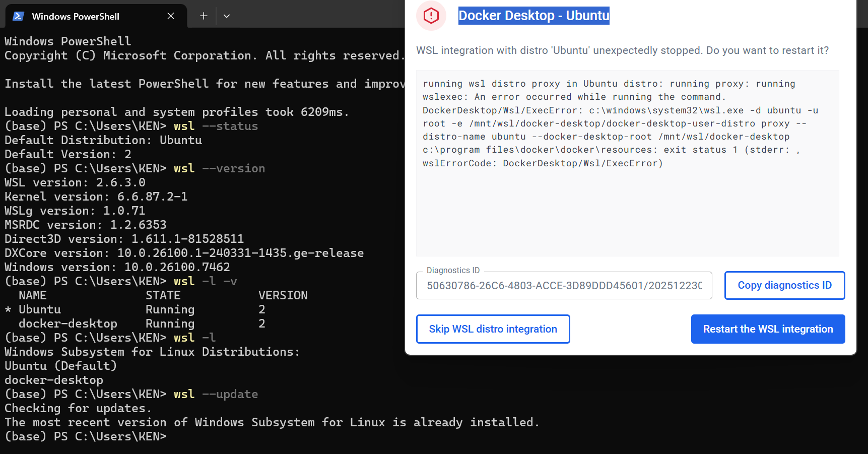
Task: Click the Docker Desktop - Ubuntu dialog title
Action: 533,16
